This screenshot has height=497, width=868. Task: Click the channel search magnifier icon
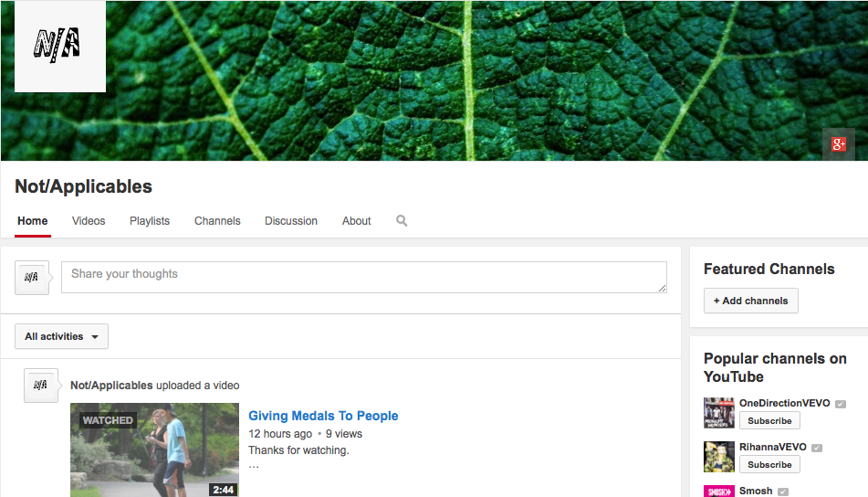(402, 220)
